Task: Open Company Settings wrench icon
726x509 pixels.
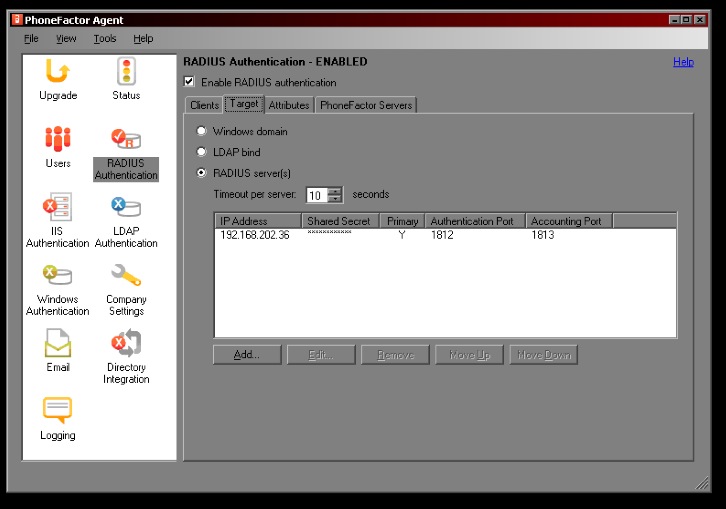Action: click(126, 277)
